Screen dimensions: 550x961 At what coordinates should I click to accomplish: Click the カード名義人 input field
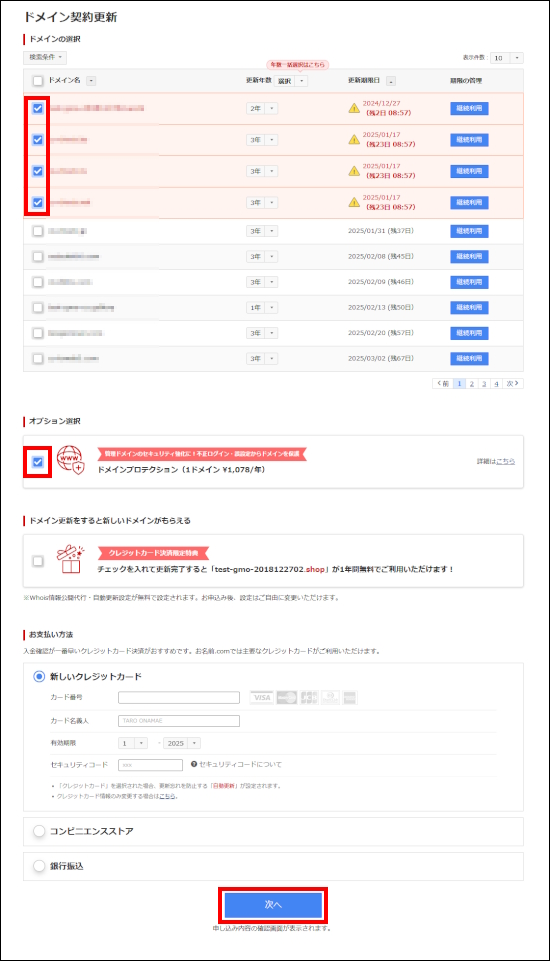coord(179,721)
